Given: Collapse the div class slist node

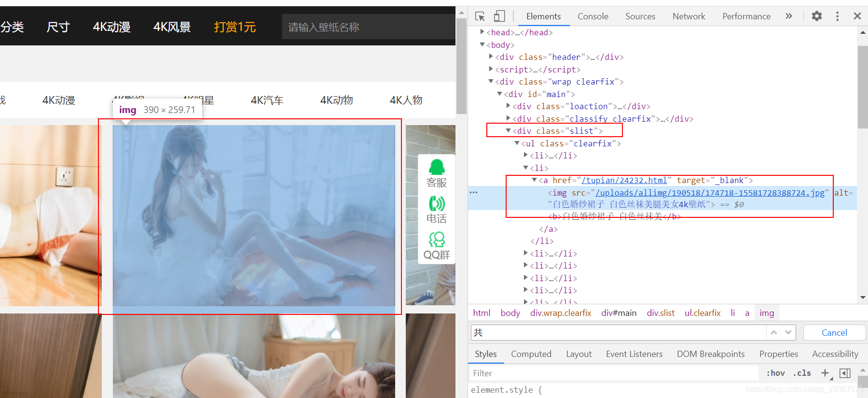Looking at the screenshot, I should coord(508,130).
